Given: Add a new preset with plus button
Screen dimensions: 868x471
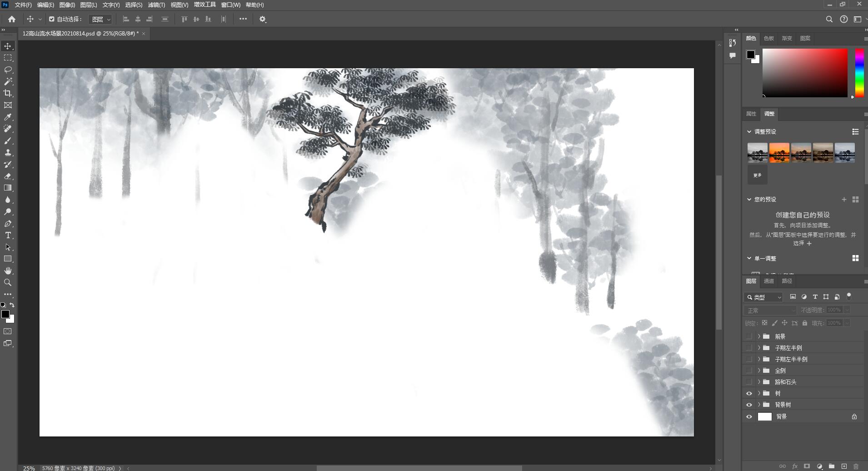Looking at the screenshot, I should 844,199.
